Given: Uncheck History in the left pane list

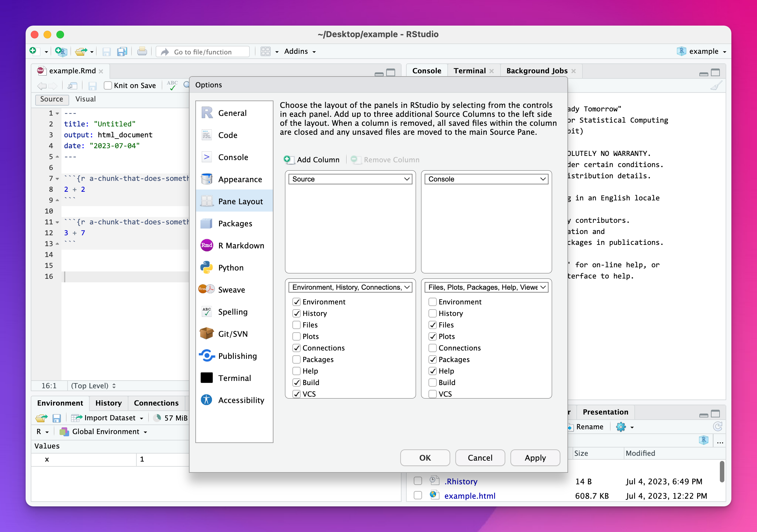Looking at the screenshot, I should (297, 313).
